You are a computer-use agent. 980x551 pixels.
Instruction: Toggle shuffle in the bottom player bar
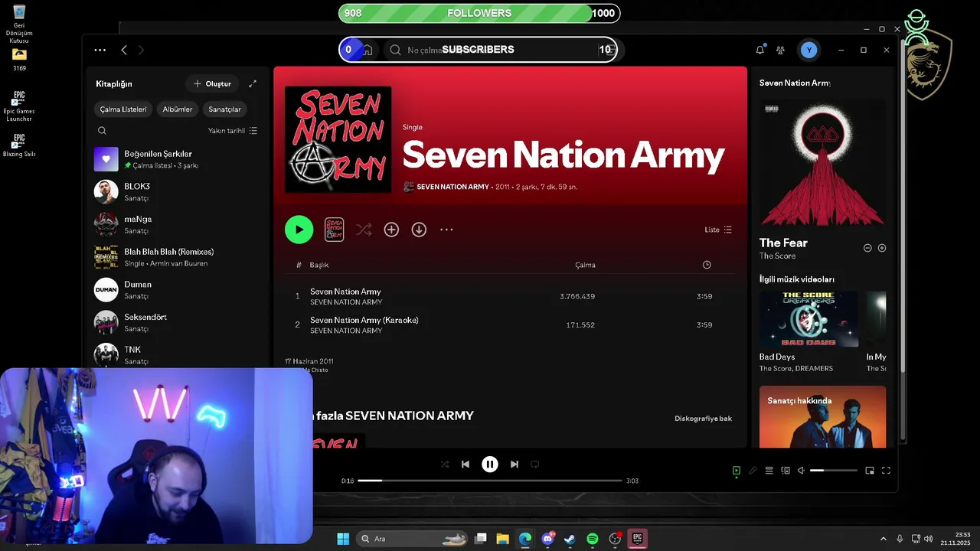445,464
